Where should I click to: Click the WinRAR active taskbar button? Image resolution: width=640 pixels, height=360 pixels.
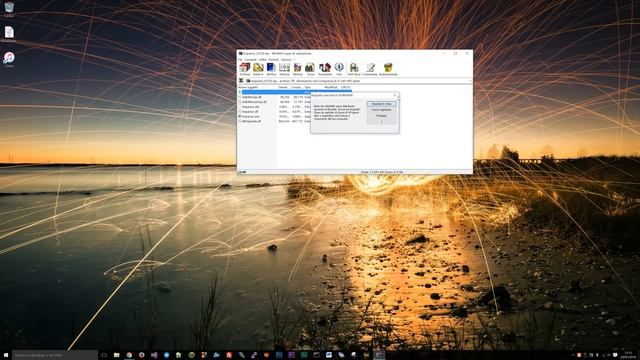[379, 355]
